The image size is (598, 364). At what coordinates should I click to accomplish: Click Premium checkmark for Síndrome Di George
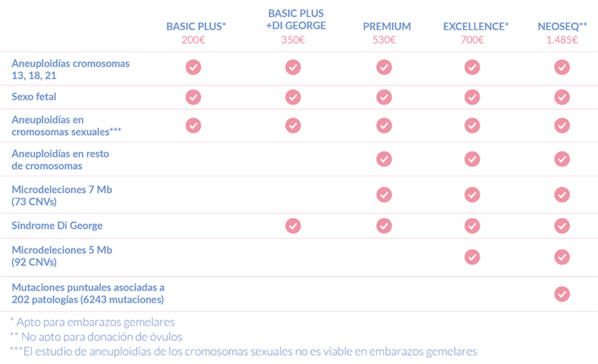(384, 225)
